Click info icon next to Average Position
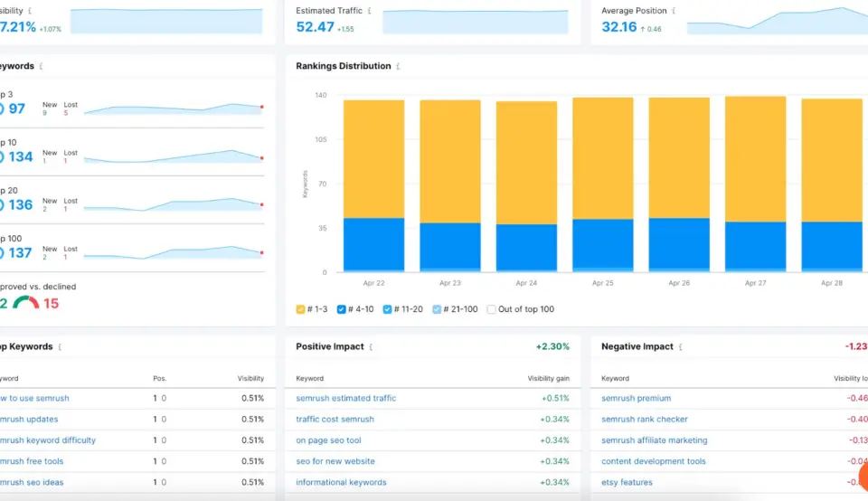 click(674, 11)
